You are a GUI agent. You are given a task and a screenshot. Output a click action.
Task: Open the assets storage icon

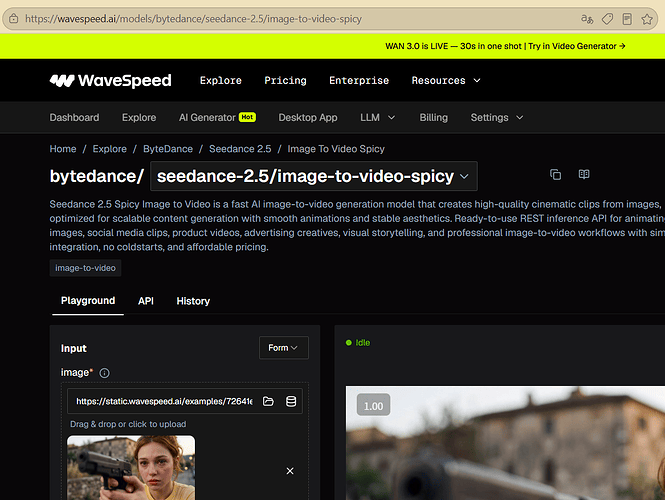291,401
